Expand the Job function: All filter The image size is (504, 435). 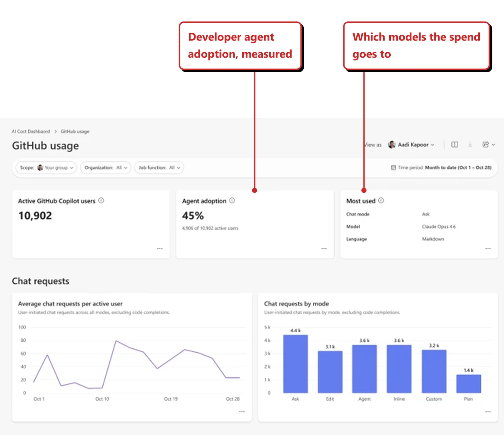click(159, 167)
